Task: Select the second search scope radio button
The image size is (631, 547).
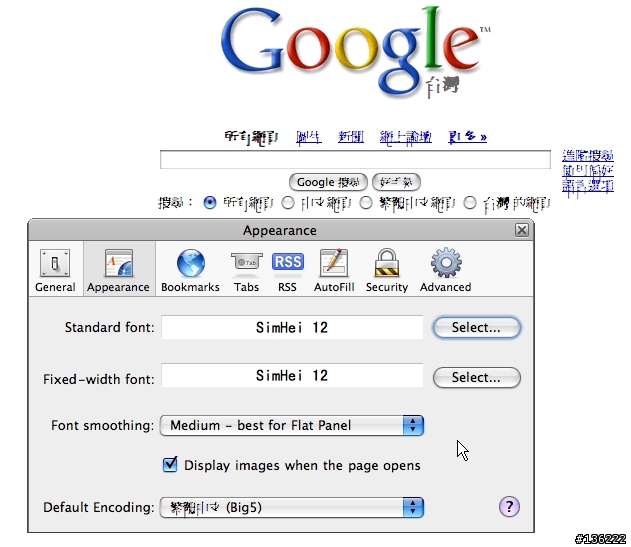Action: (x=288, y=202)
